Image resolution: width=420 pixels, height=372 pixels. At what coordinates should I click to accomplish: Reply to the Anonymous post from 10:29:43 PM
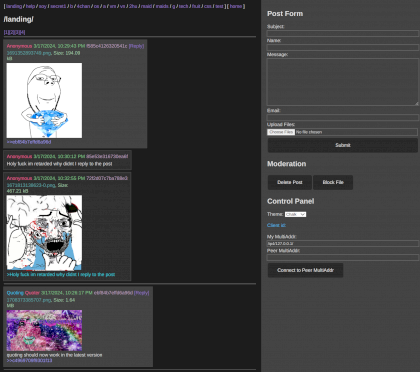pyautogui.click(x=136, y=46)
